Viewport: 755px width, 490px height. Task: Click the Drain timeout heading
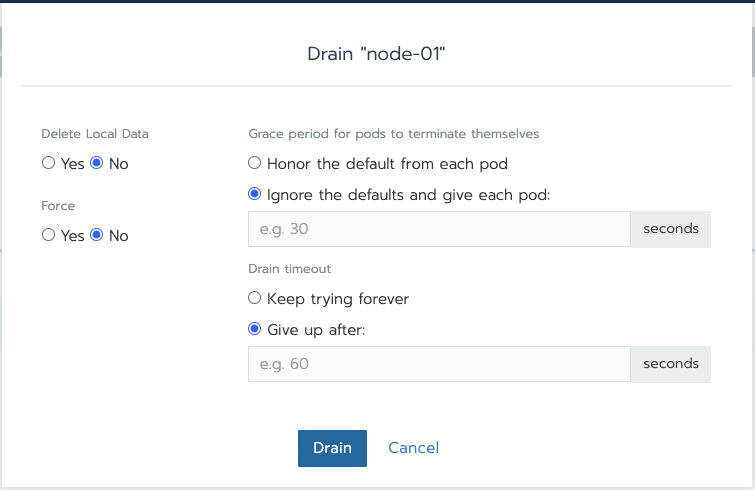[290, 268]
